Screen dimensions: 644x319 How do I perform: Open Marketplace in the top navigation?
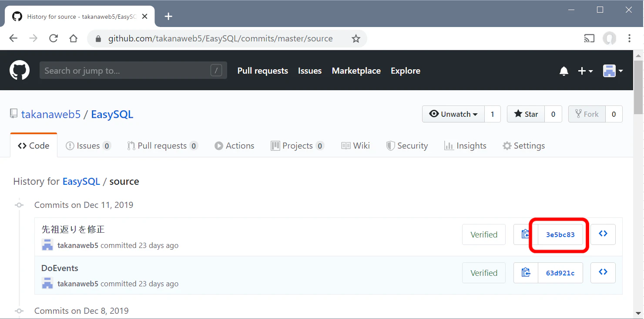tap(356, 71)
